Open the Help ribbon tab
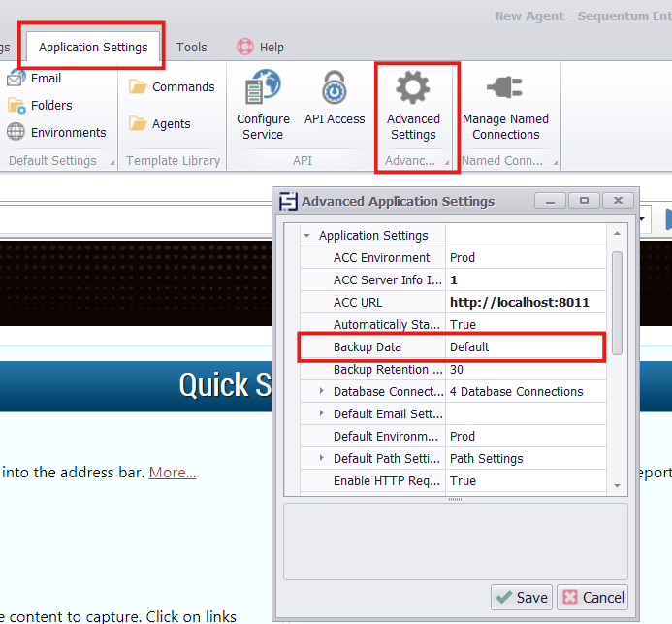 tap(260, 47)
